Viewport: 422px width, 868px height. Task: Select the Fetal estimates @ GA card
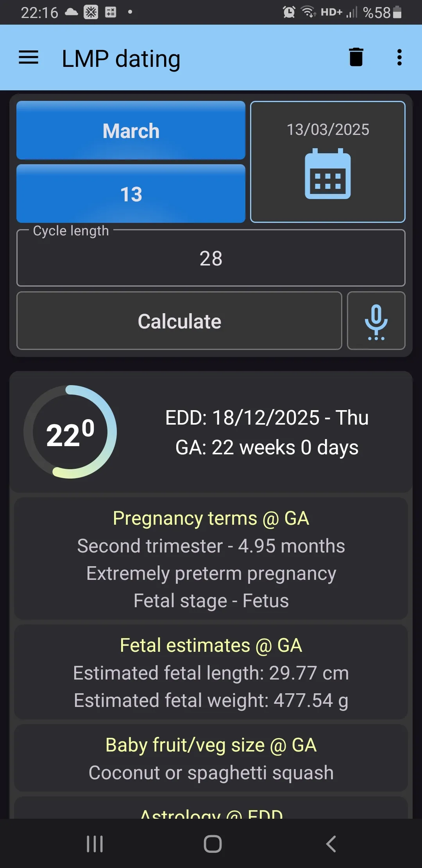211,672
